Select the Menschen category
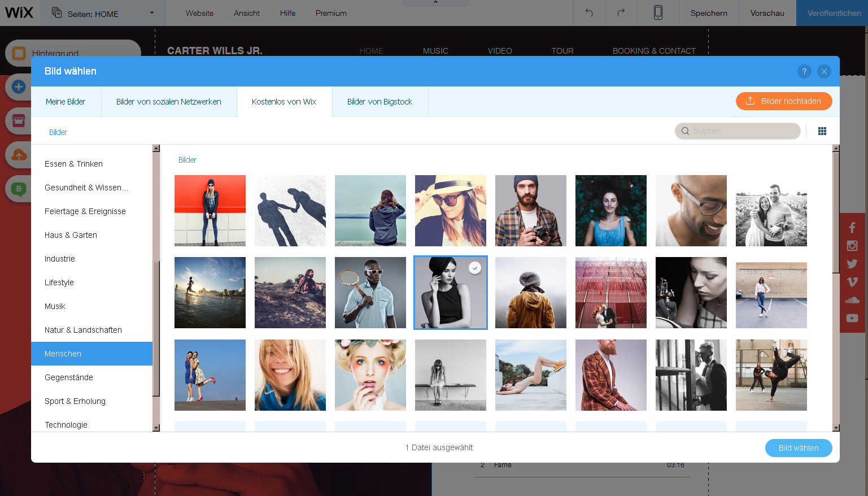The height and width of the screenshot is (496, 868). (x=91, y=354)
